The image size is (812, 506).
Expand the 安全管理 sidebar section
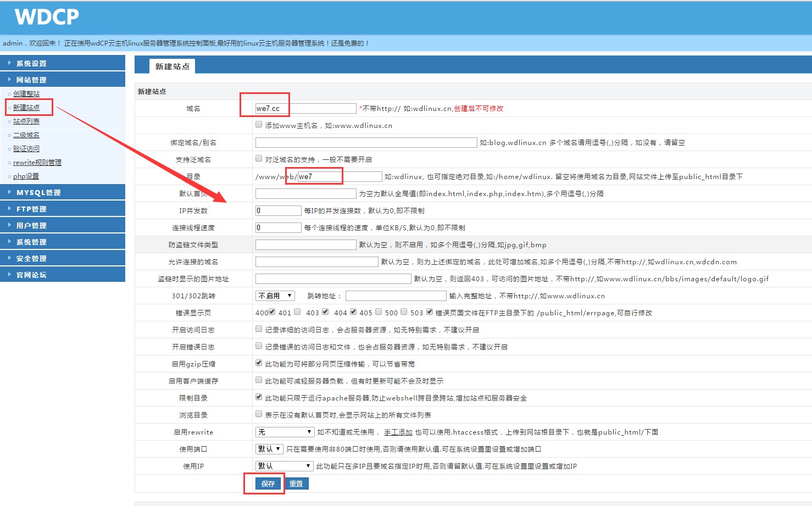[x=63, y=258]
